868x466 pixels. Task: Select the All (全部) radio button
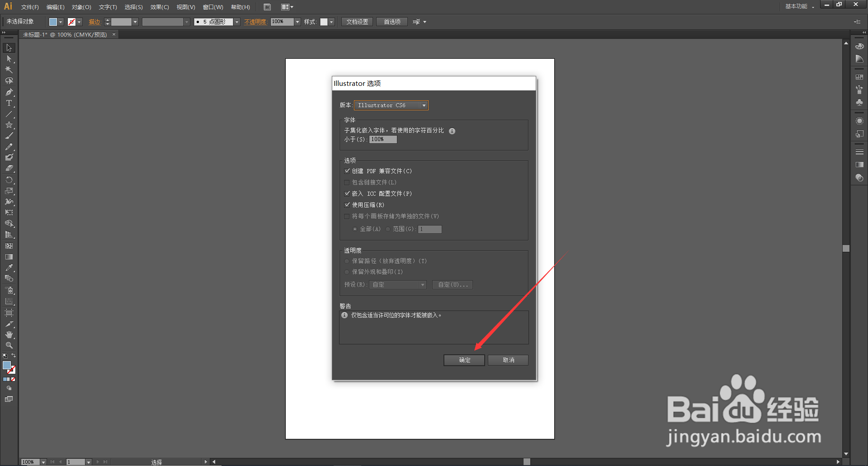click(355, 229)
